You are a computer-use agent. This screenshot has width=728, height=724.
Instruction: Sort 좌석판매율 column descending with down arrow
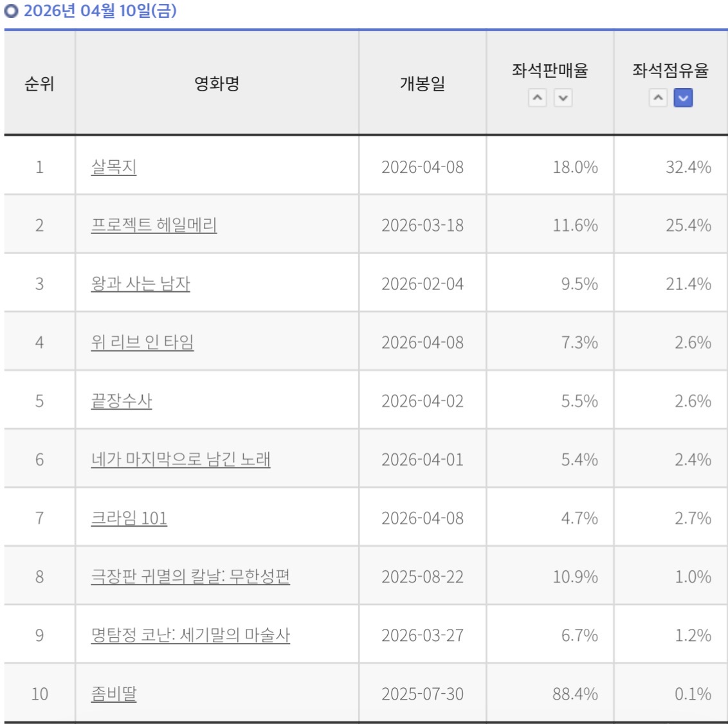563,98
